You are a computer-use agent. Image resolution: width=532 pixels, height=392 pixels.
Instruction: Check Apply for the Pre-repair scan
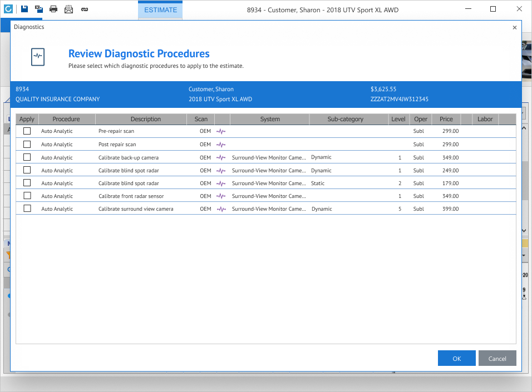(x=27, y=131)
